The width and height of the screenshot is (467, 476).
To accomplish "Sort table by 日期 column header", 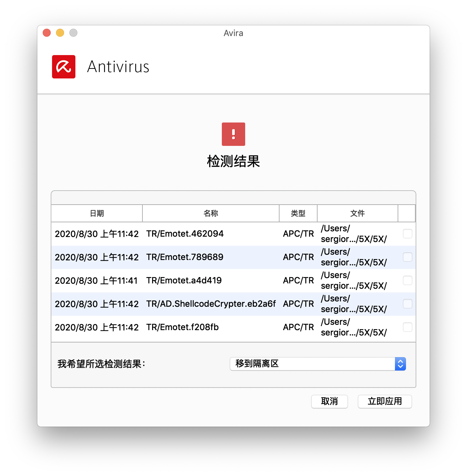I will [97, 213].
